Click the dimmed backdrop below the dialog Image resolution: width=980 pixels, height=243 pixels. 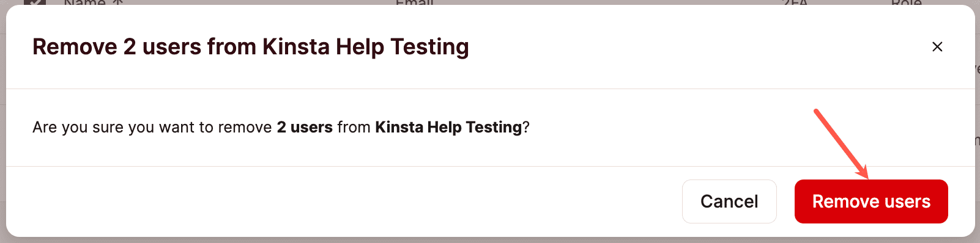click(x=489, y=240)
